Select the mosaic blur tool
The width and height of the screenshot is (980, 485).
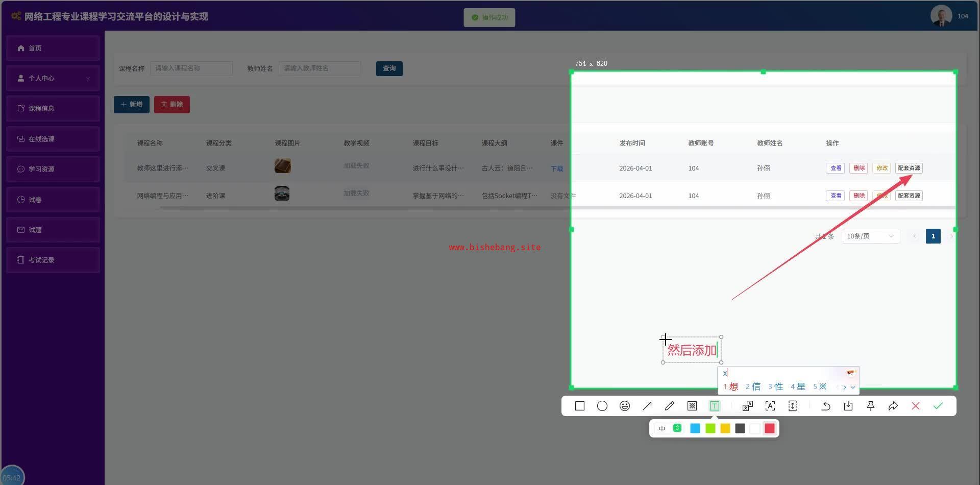tap(692, 406)
